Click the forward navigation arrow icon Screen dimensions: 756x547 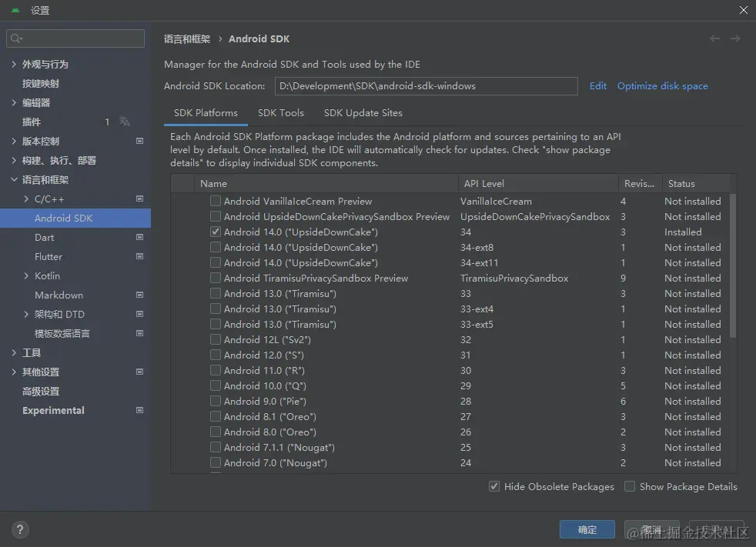735,38
